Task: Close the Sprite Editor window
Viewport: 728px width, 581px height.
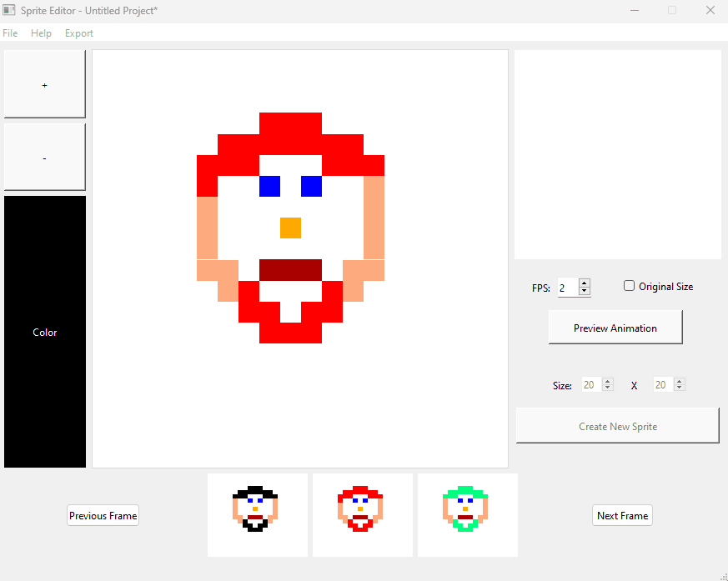Action: (x=710, y=10)
